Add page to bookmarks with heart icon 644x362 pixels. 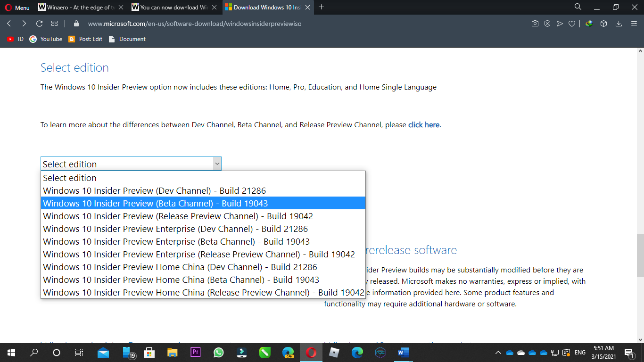572,24
